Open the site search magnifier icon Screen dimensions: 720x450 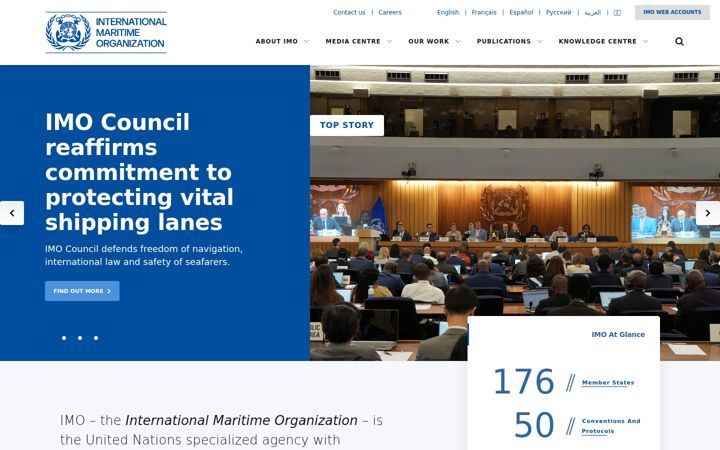click(679, 41)
